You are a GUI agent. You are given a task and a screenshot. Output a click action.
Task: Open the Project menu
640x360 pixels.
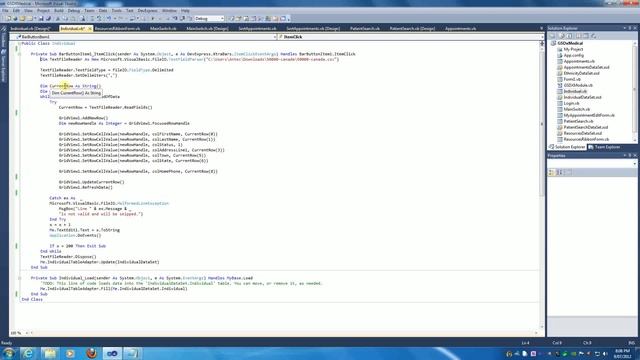[43, 11]
